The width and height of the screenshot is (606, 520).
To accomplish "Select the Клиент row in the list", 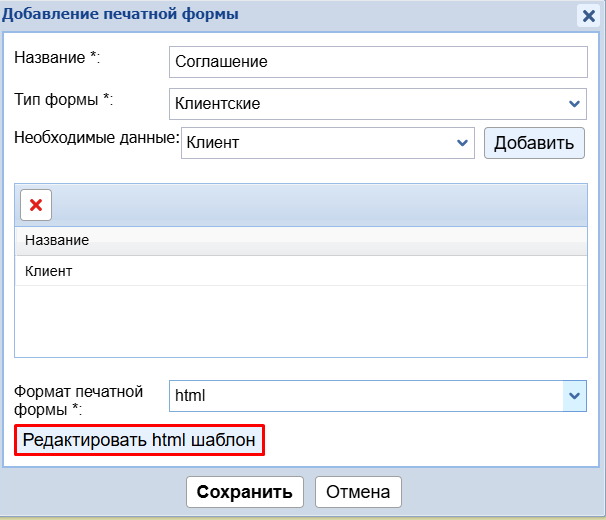I will point(300,270).
